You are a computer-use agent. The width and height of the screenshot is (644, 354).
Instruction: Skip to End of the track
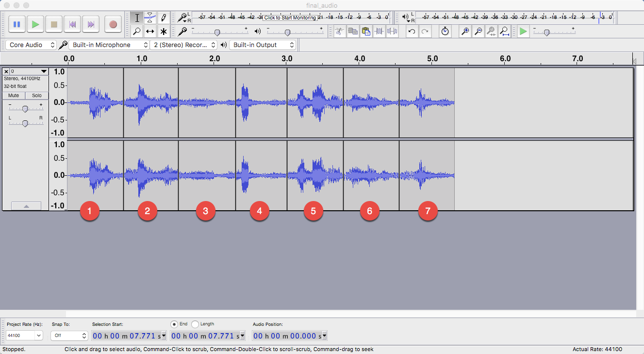pyautogui.click(x=91, y=24)
